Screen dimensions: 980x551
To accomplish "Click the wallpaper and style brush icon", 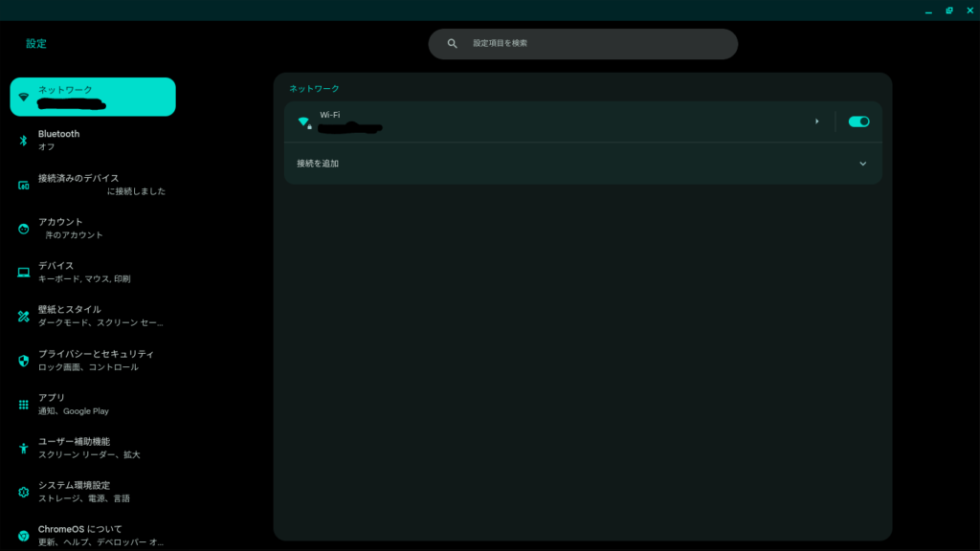I will (x=24, y=317).
